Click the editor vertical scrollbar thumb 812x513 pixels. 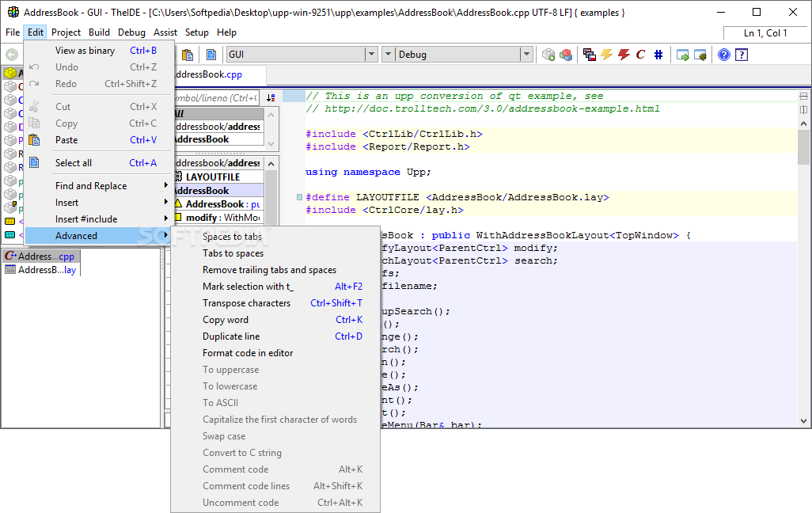803,148
